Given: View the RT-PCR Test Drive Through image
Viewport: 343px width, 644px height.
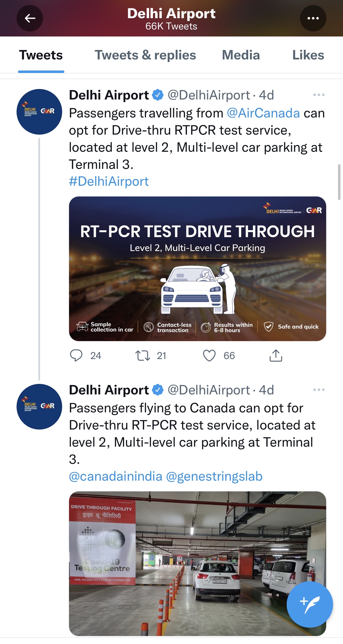Looking at the screenshot, I should (197, 269).
